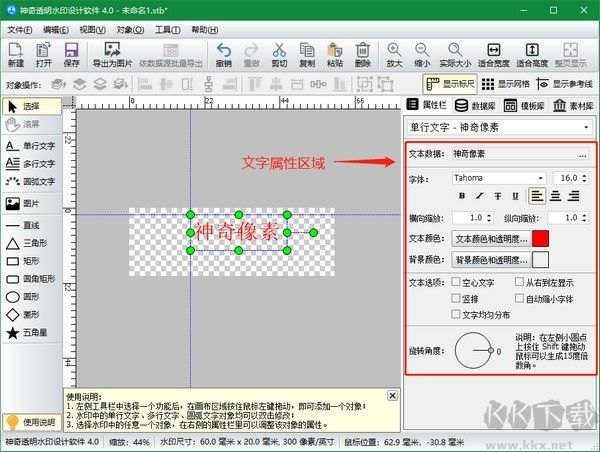600x452 pixels.
Task: Select the 圆角矩形 rounded rectangle tool
Action: (31, 279)
